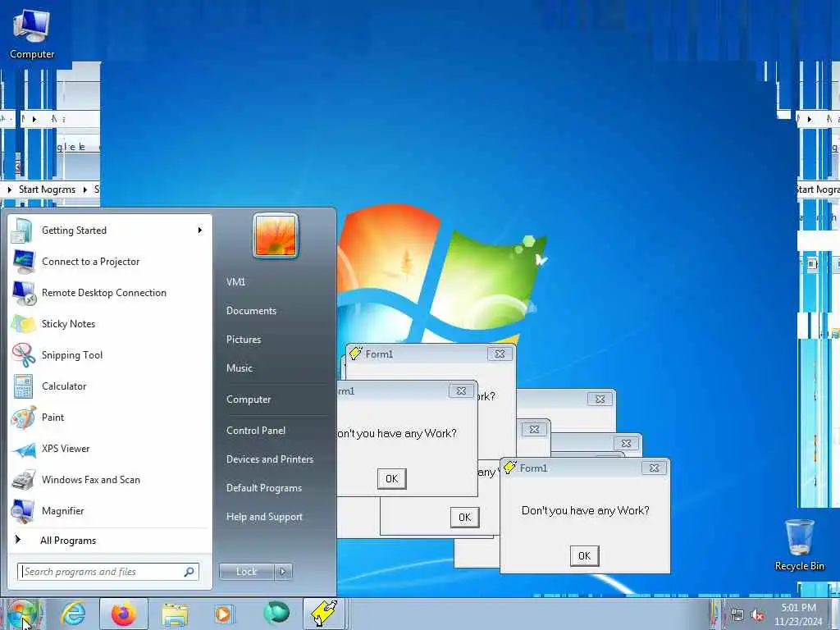Select Remote Desktop Connection label
This screenshot has width=840, height=630.
[x=104, y=293]
